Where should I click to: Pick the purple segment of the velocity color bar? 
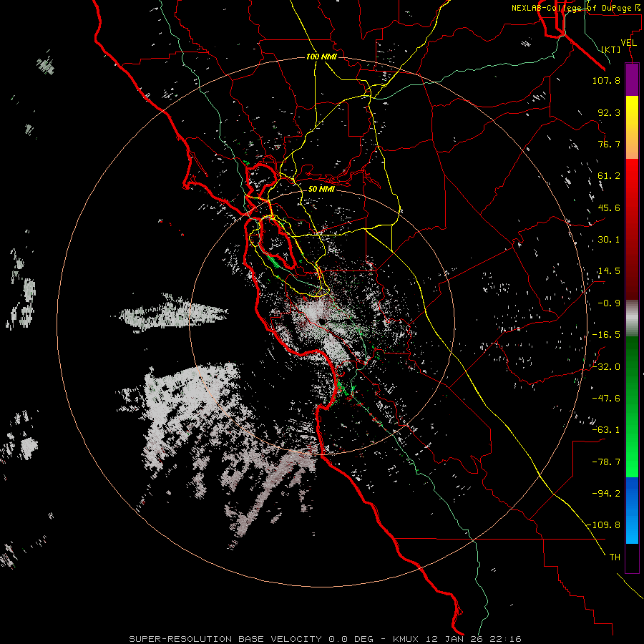tap(632, 79)
